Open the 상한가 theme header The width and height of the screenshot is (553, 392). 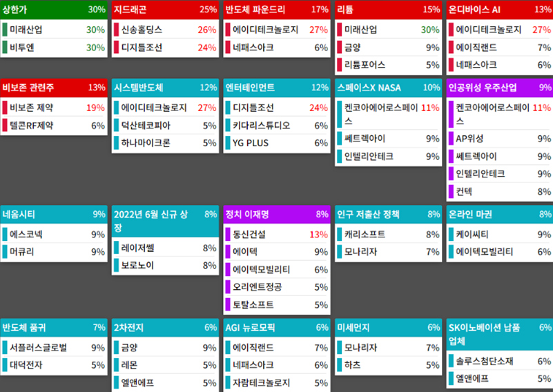tap(54, 10)
